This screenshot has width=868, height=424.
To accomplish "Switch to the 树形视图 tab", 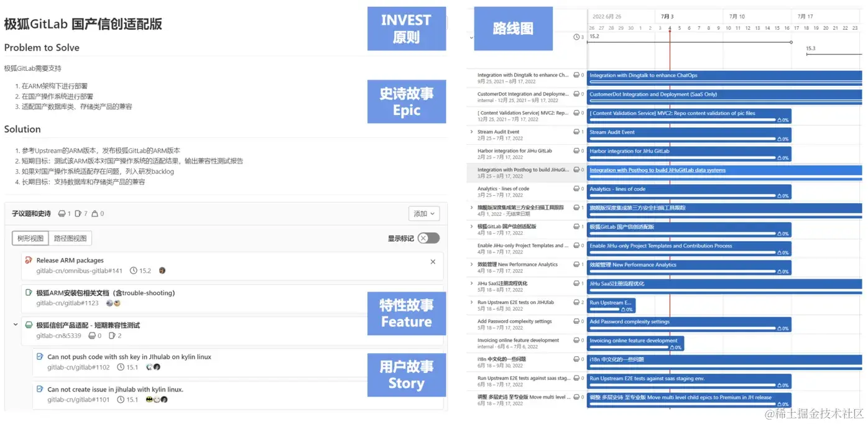I will pyautogui.click(x=30, y=238).
